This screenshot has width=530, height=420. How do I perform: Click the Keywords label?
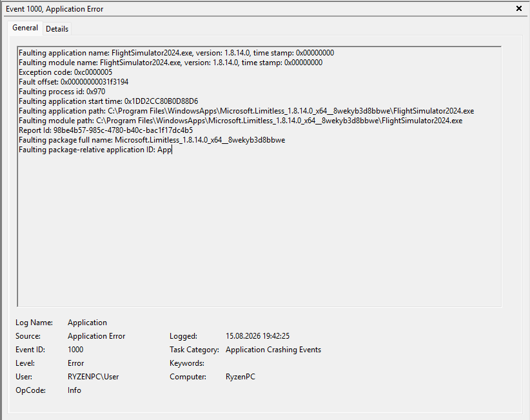coord(187,363)
